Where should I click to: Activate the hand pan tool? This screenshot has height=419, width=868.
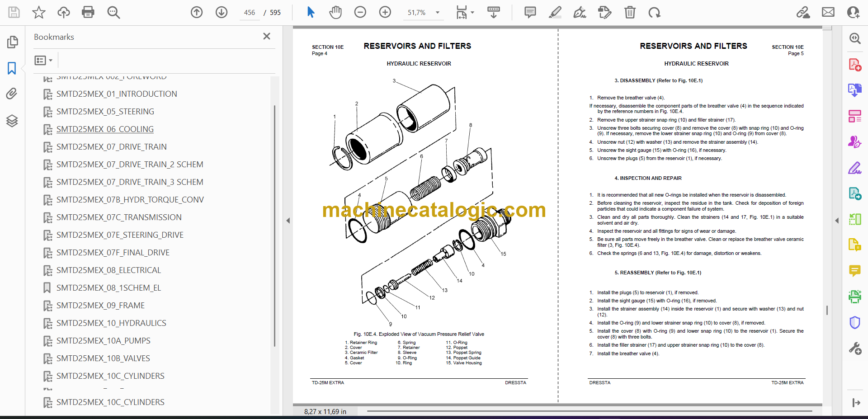(x=335, y=12)
